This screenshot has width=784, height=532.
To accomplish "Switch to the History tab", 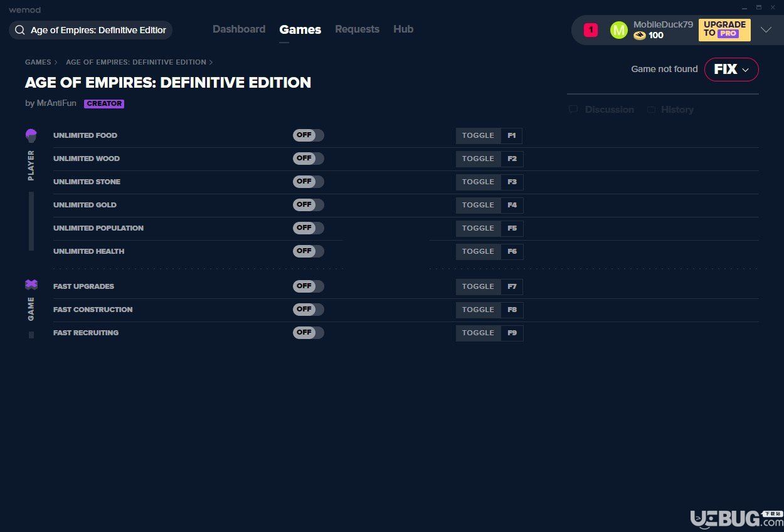I will (x=677, y=110).
